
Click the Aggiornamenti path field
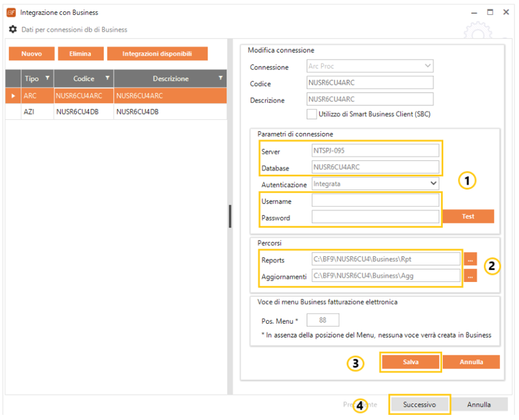point(386,276)
